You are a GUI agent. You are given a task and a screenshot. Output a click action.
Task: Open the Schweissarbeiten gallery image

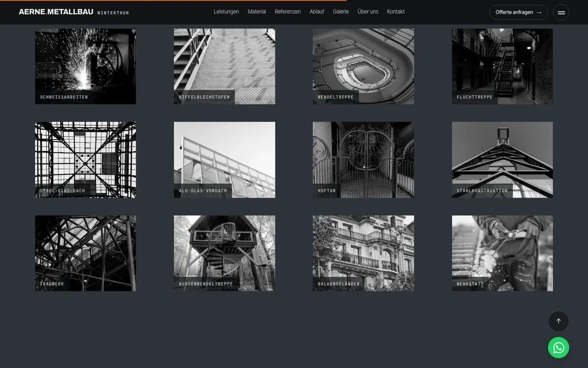pyautogui.click(x=86, y=66)
